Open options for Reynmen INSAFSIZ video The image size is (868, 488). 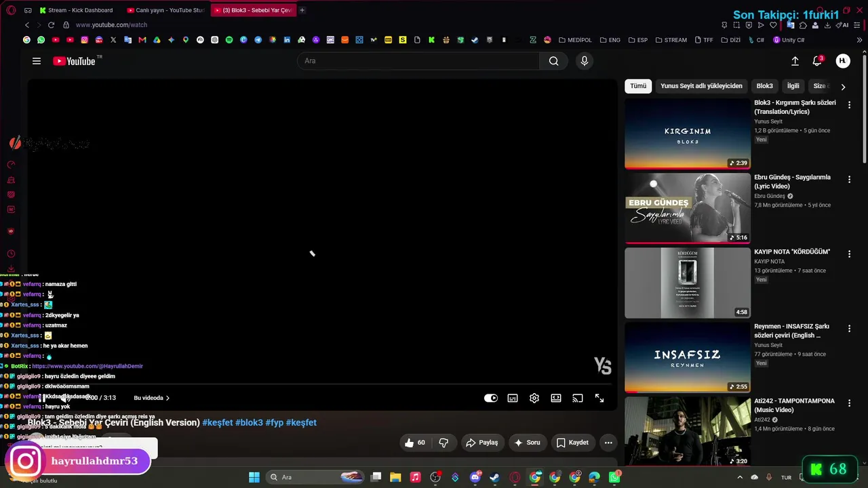pos(849,328)
